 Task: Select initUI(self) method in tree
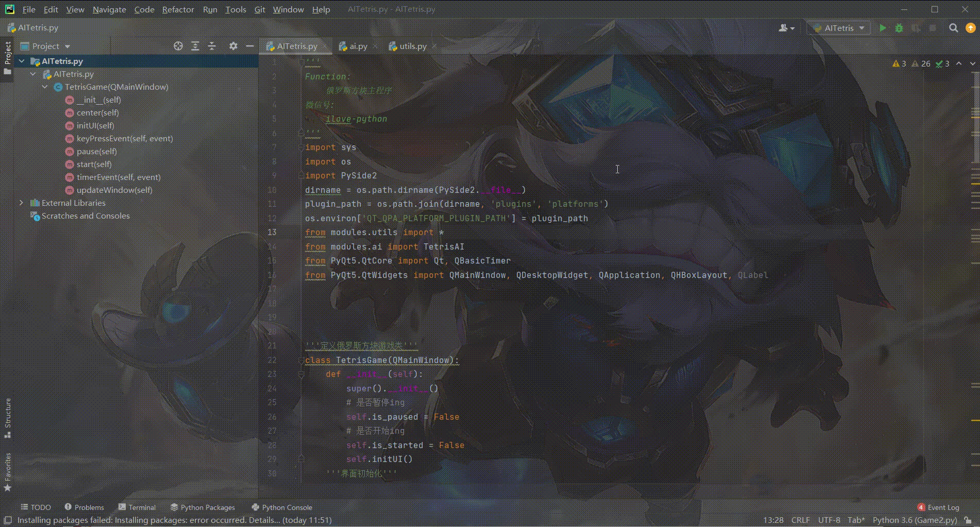[95, 126]
